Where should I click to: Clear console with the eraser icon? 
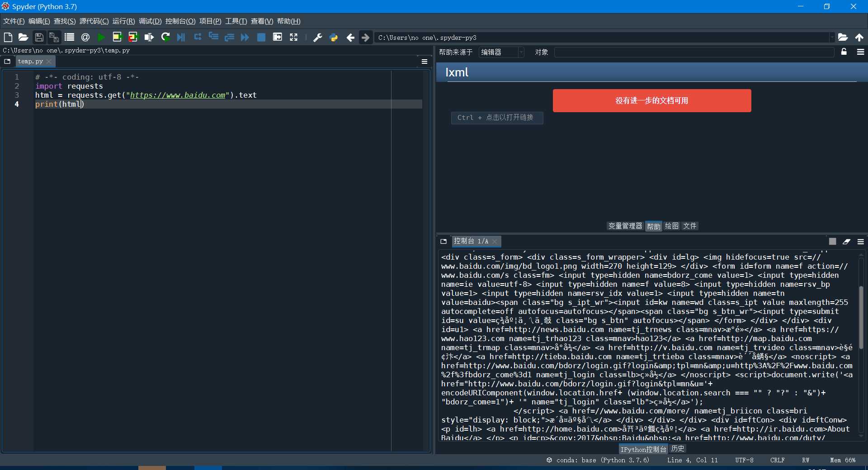coord(847,242)
